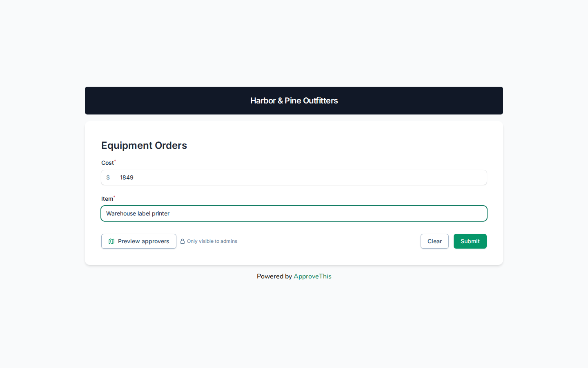588x368 pixels.
Task: Click the dollar sign prefix
Action: click(x=108, y=177)
